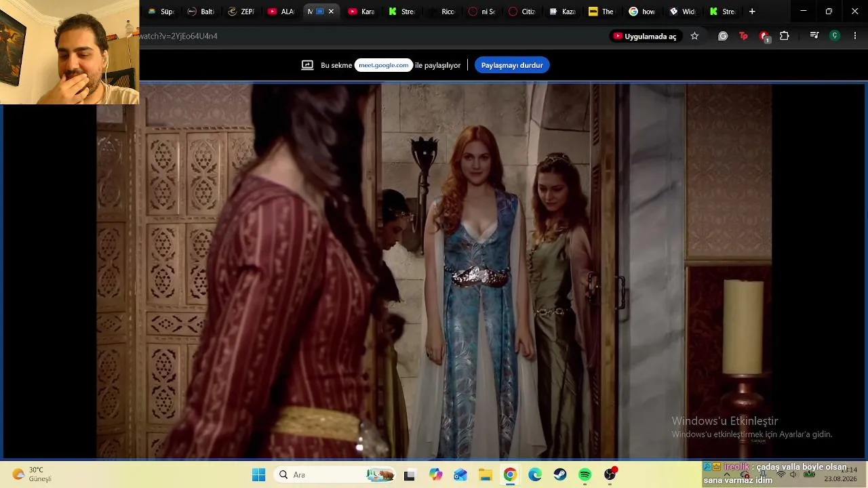The width and height of the screenshot is (868, 488).
Task: Open the Citiz browser tab
Action: (x=521, y=12)
